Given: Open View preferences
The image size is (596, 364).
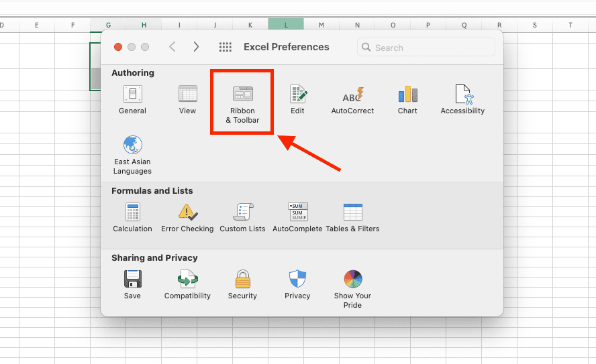Looking at the screenshot, I should (x=187, y=100).
